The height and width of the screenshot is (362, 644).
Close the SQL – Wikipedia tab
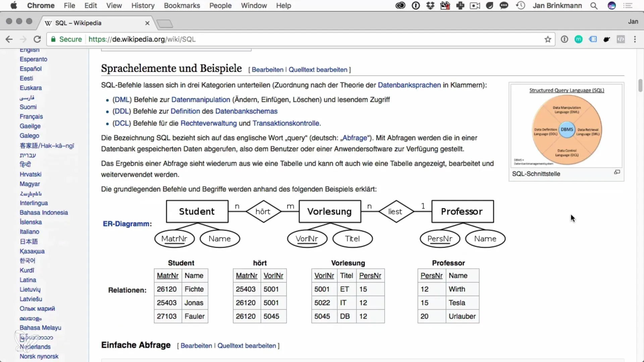tap(147, 23)
